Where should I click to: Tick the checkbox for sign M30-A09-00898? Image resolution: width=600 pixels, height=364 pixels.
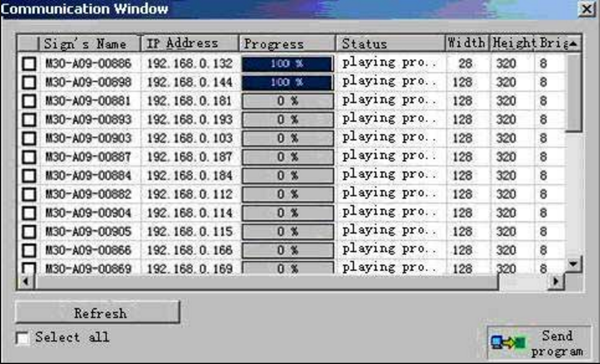29,83
